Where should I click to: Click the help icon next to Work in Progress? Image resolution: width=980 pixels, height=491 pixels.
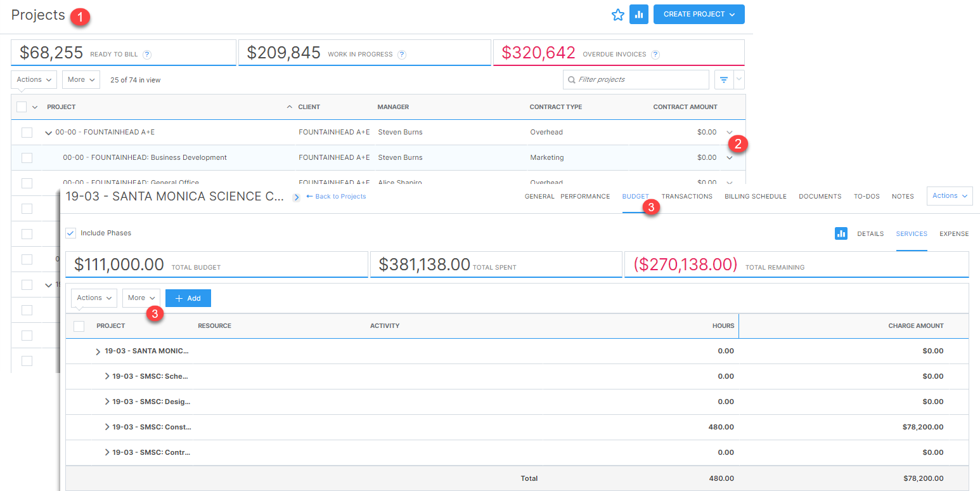point(402,55)
